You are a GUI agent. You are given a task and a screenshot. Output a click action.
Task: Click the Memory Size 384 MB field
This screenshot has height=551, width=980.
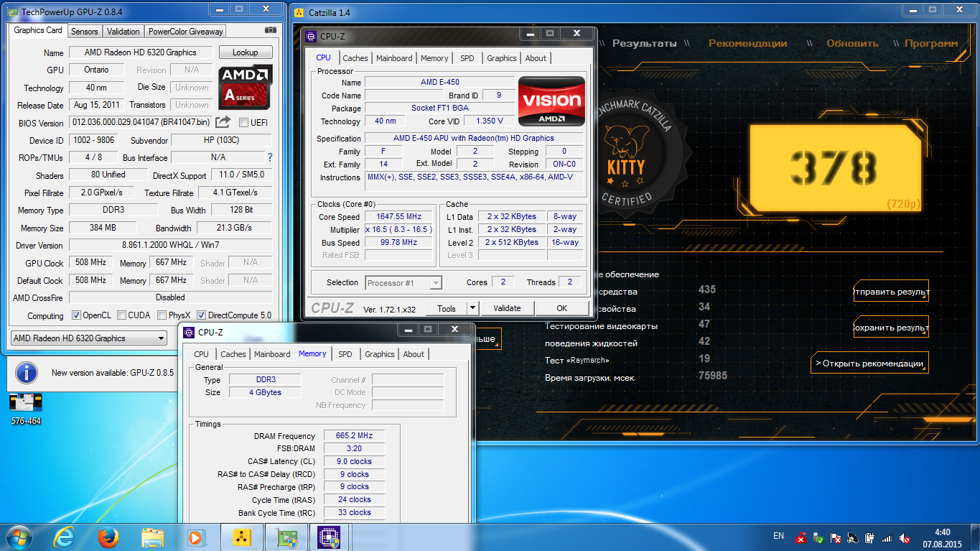(x=103, y=228)
